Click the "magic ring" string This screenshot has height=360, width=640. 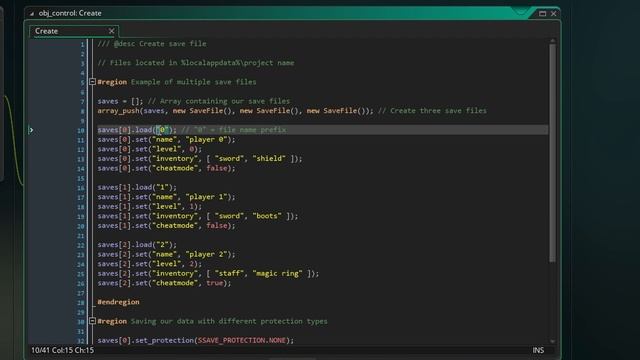[x=277, y=273]
